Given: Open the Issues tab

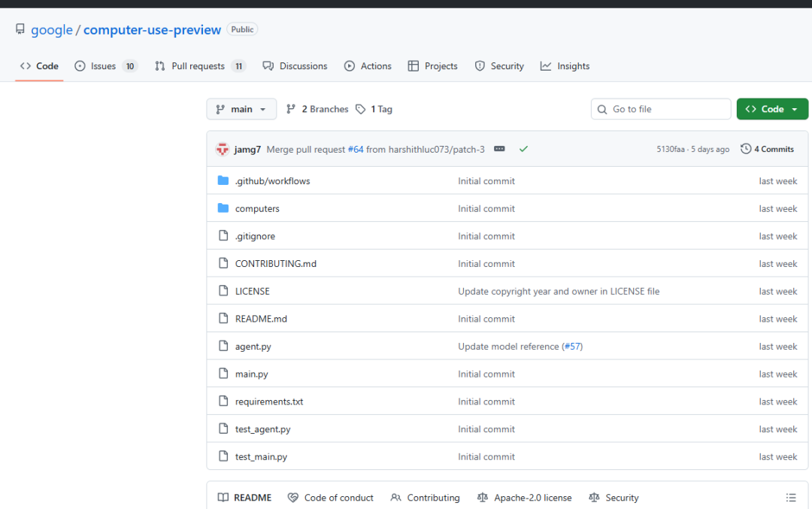Looking at the screenshot, I should pos(106,66).
